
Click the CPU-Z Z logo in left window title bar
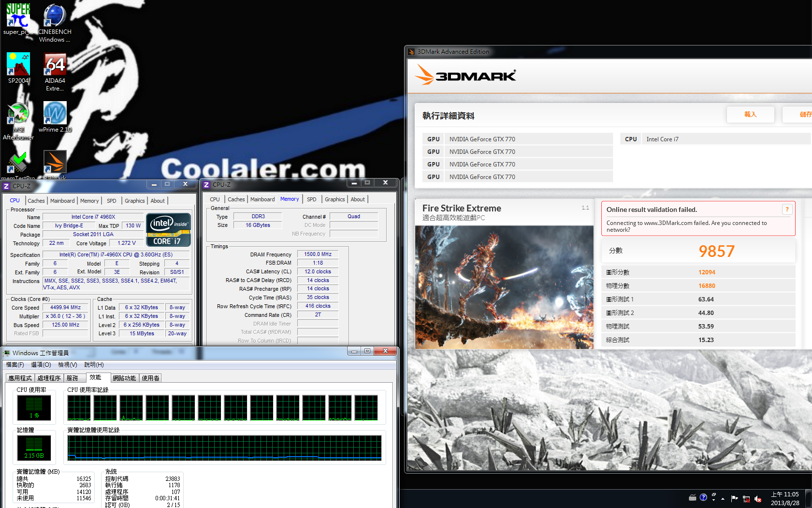6,186
